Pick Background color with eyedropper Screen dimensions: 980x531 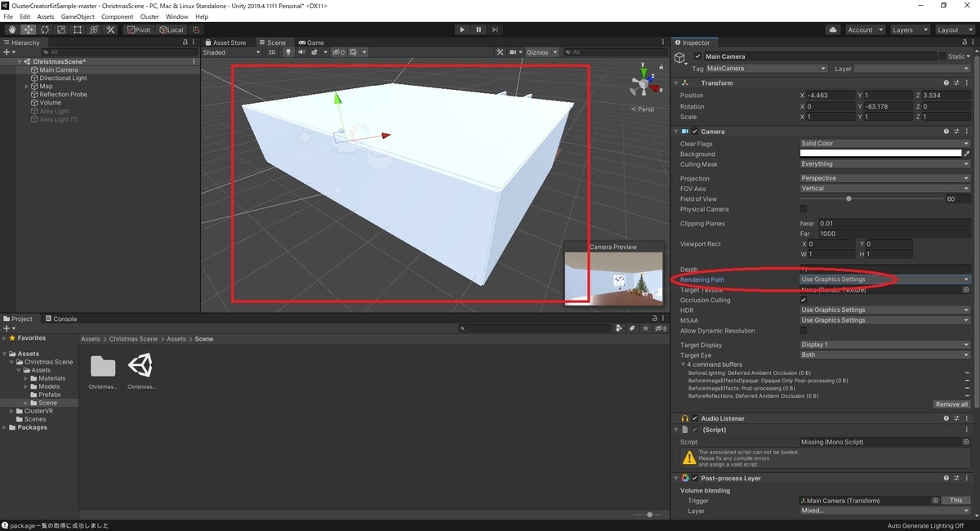(967, 154)
